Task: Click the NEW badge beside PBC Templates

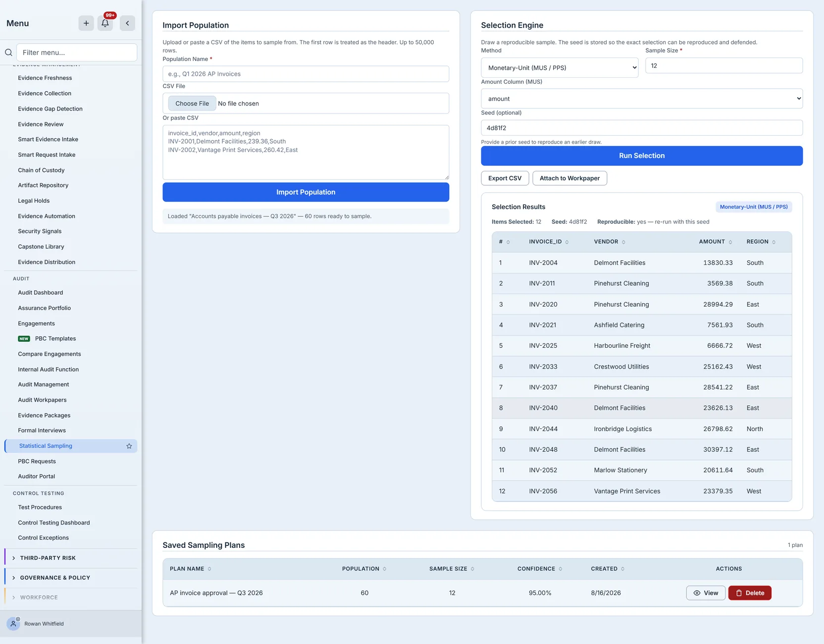Action: pyautogui.click(x=24, y=339)
